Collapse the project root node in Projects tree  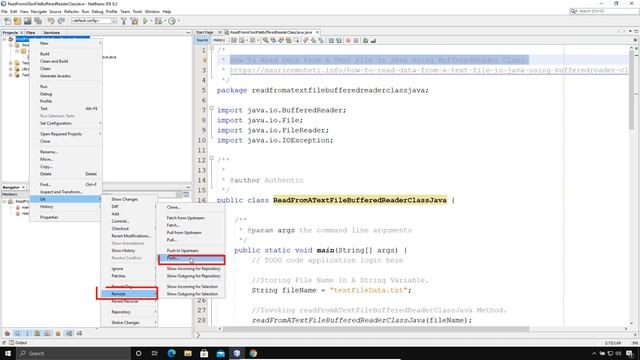[4, 39]
